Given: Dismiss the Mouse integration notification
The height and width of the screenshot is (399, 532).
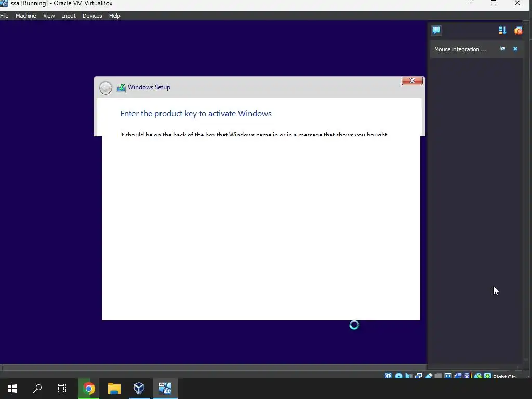Looking at the screenshot, I should (x=515, y=49).
